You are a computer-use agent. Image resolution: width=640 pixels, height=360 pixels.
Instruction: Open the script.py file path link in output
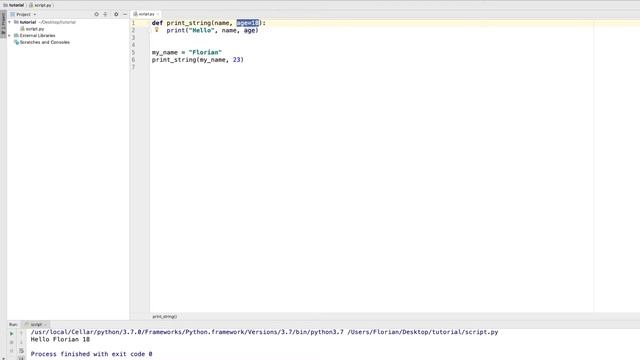click(x=423, y=332)
